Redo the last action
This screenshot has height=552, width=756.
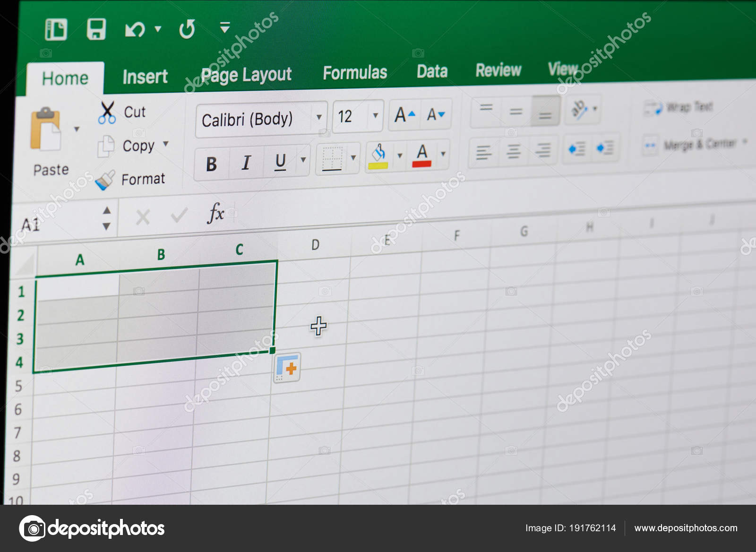click(187, 29)
